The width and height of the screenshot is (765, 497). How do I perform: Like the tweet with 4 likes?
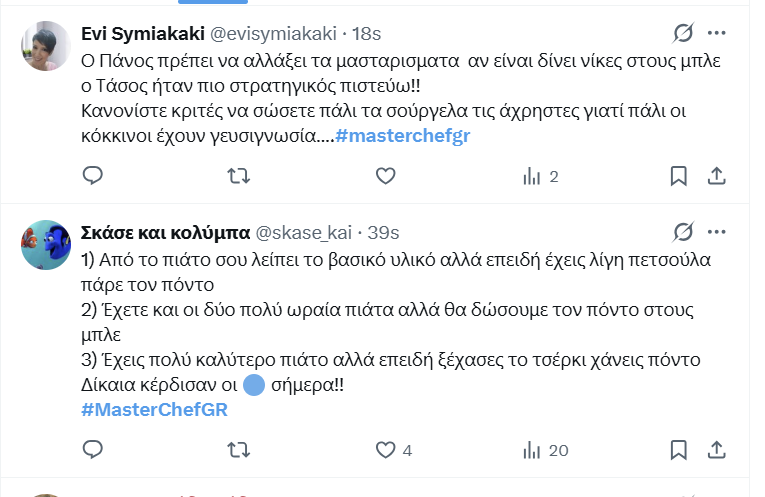click(x=385, y=449)
